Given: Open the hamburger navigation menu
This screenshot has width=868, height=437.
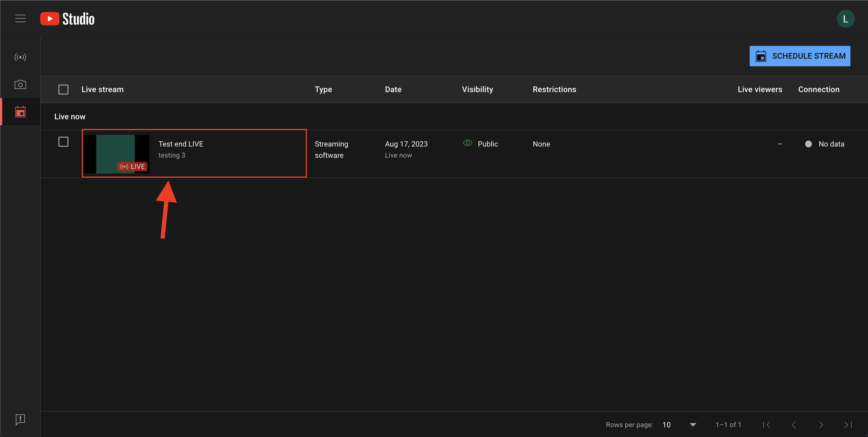Looking at the screenshot, I should click(x=20, y=18).
